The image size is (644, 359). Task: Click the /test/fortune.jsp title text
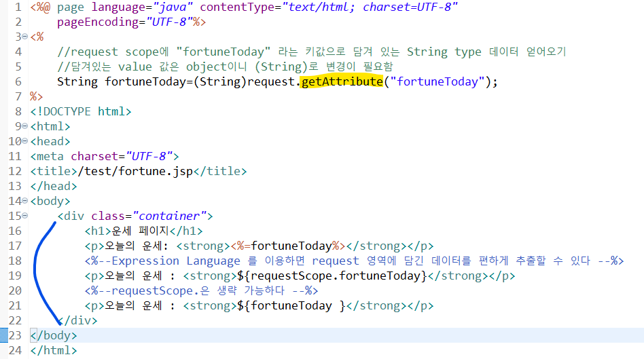[135, 171]
